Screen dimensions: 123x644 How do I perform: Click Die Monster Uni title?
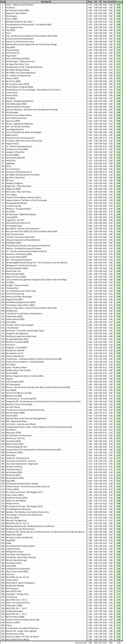point(12,53)
